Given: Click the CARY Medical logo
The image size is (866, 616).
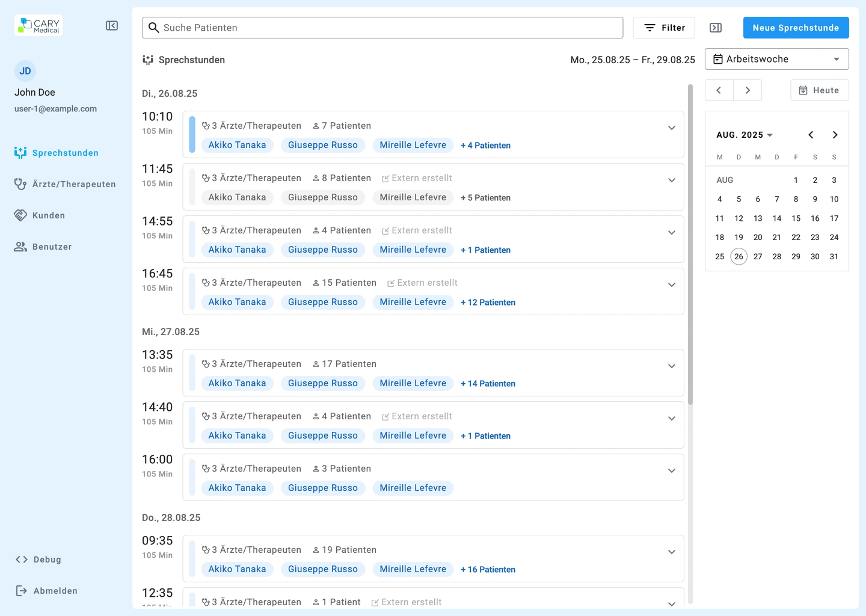Looking at the screenshot, I should coord(39,26).
